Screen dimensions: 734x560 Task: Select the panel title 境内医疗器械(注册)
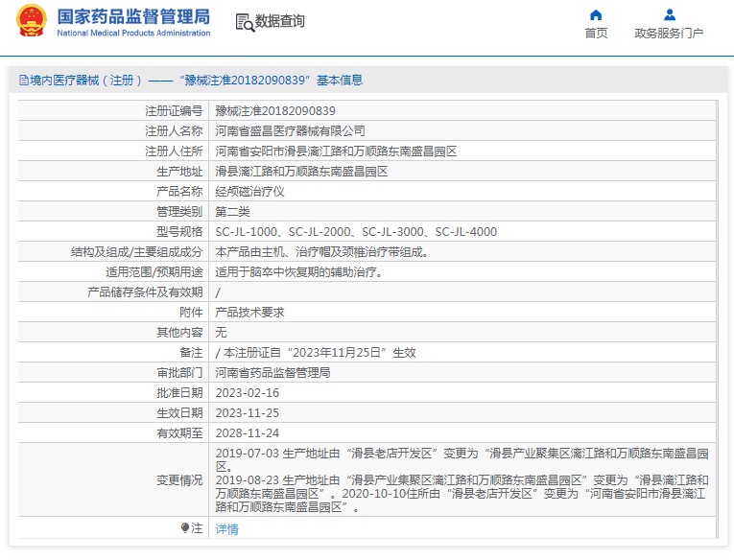85,80
